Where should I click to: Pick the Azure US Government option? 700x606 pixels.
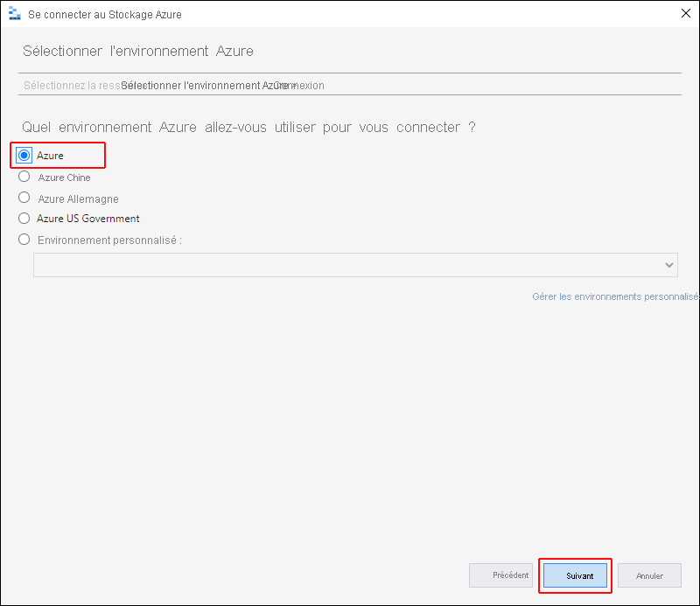[24, 219]
